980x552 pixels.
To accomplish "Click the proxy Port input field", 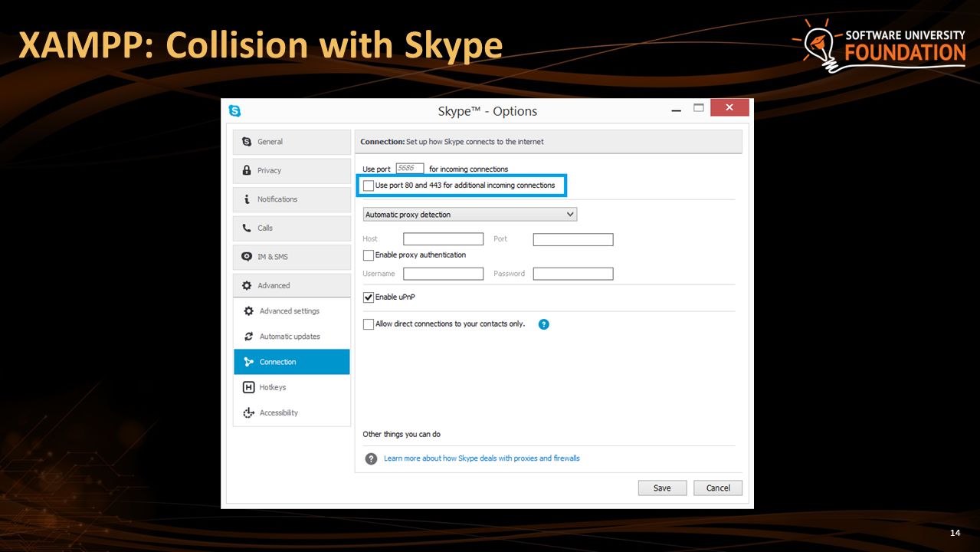I will coord(573,239).
